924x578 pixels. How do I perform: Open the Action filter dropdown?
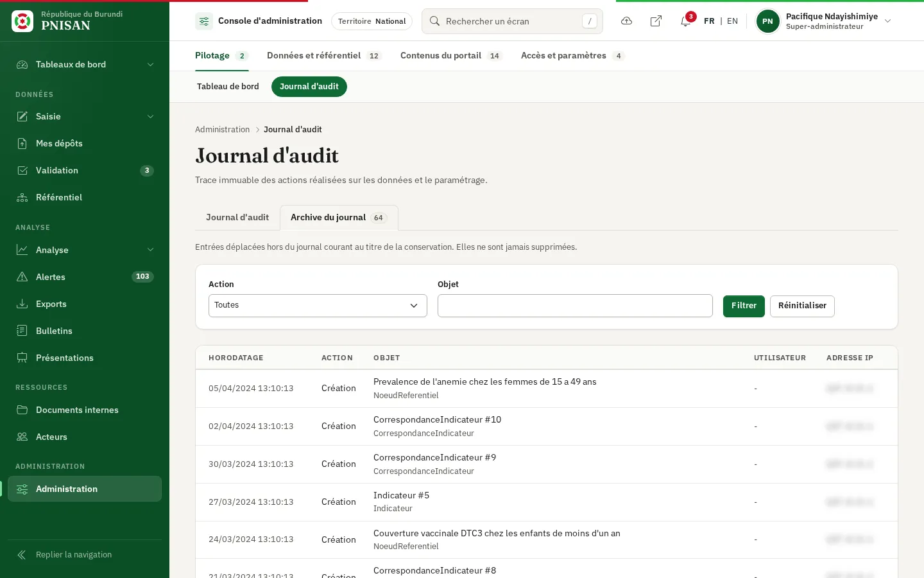coord(318,306)
